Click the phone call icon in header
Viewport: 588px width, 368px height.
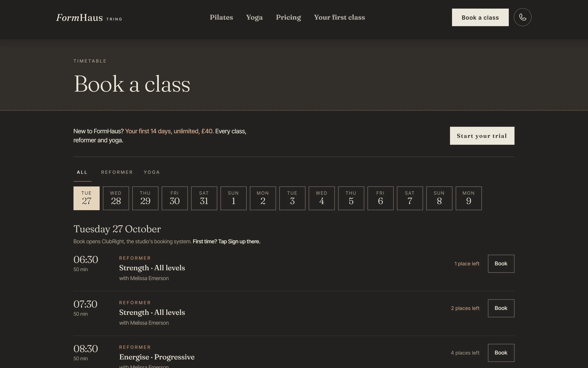tap(522, 17)
